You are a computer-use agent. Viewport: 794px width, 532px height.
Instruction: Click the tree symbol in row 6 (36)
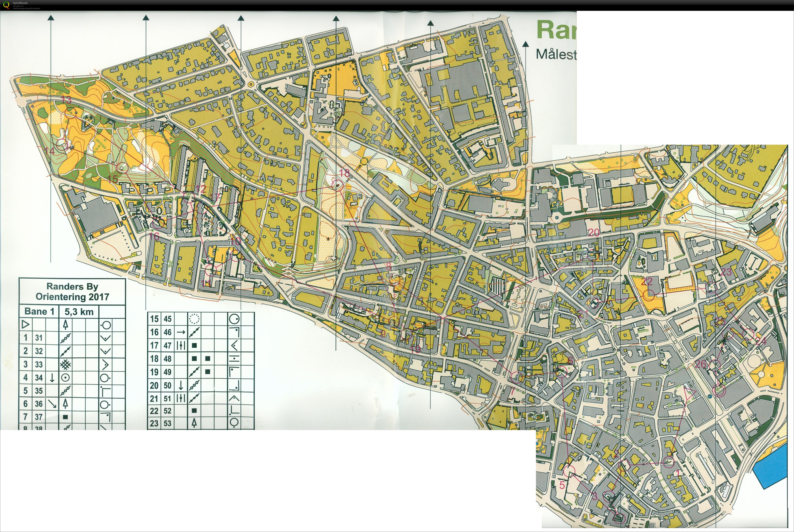click(65, 404)
